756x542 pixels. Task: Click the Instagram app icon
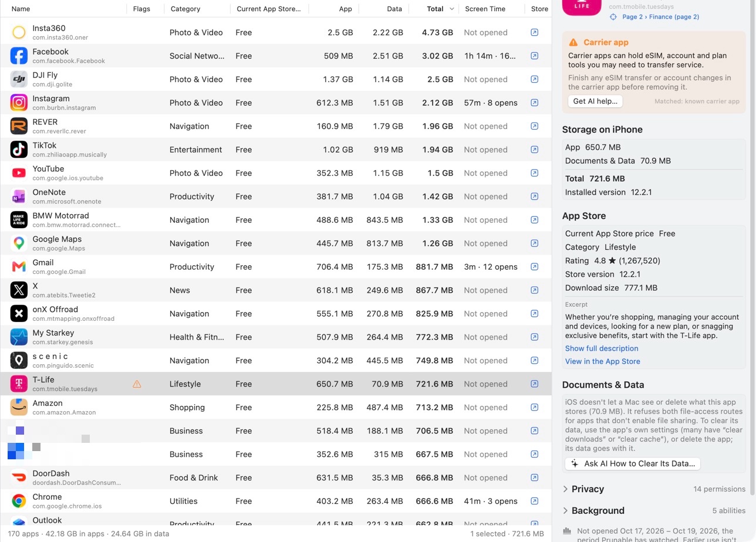coord(19,103)
